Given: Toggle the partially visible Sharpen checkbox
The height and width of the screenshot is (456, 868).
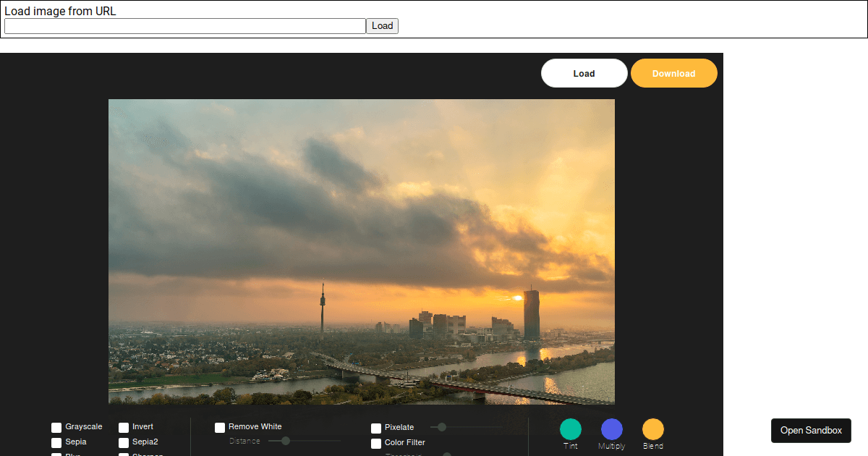Looking at the screenshot, I should click(x=124, y=455).
